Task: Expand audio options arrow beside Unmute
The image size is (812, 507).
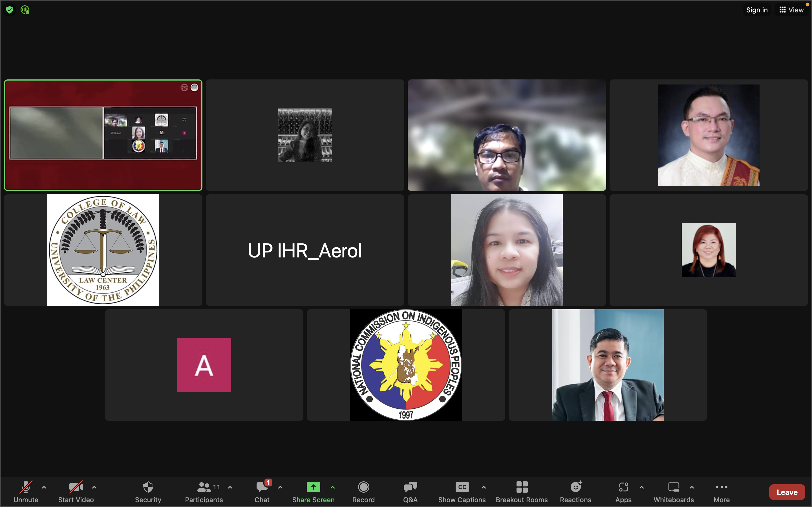Action: (x=44, y=487)
